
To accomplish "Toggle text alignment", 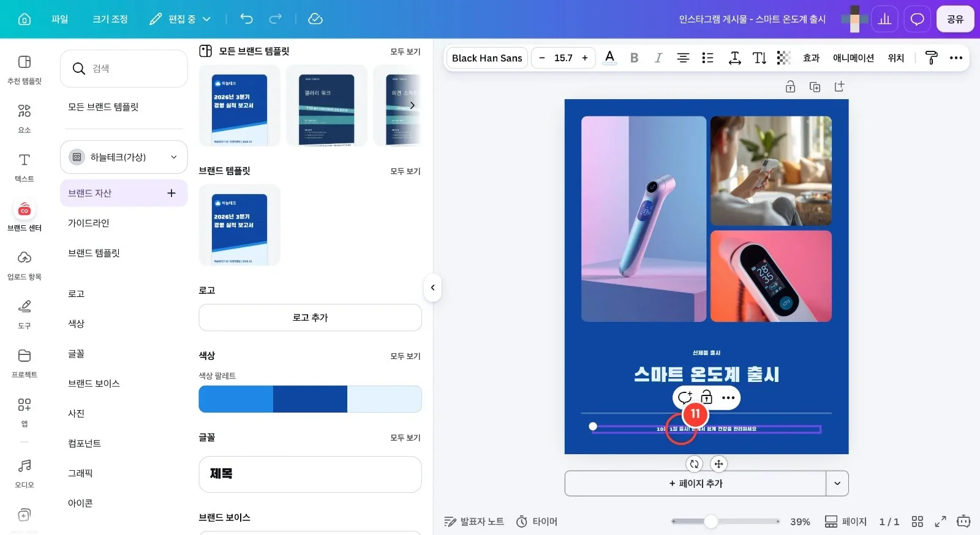I will (x=683, y=58).
